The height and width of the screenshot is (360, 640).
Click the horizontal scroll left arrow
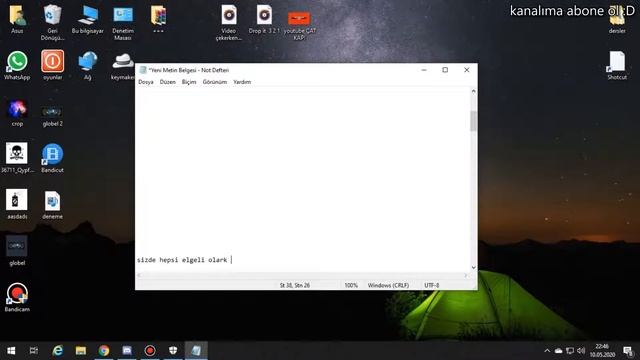[139, 276]
